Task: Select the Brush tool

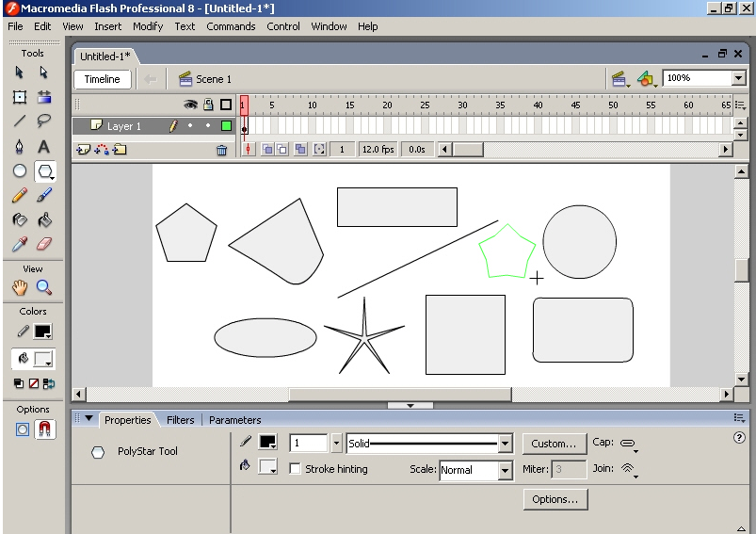Action: click(44, 195)
